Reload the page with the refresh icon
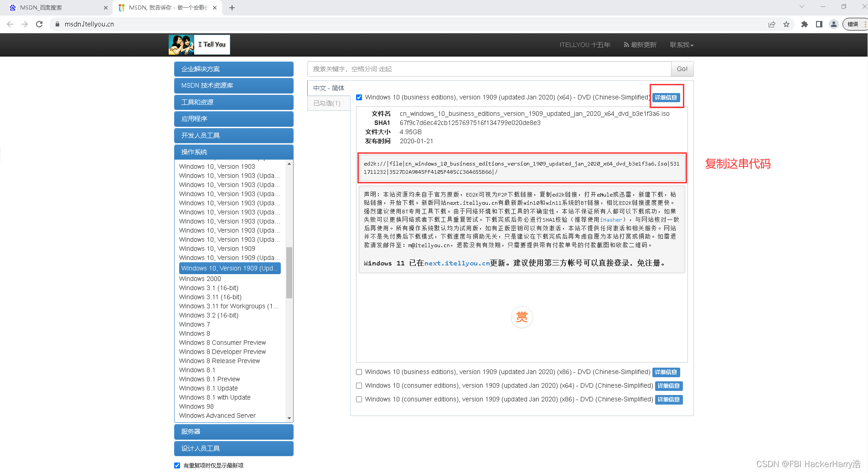868x473 pixels. click(x=39, y=24)
